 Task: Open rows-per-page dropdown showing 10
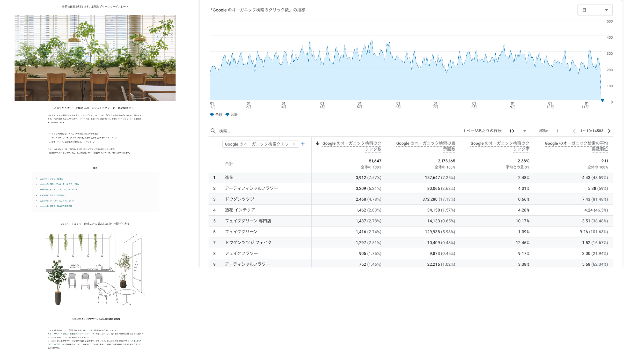(518, 131)
